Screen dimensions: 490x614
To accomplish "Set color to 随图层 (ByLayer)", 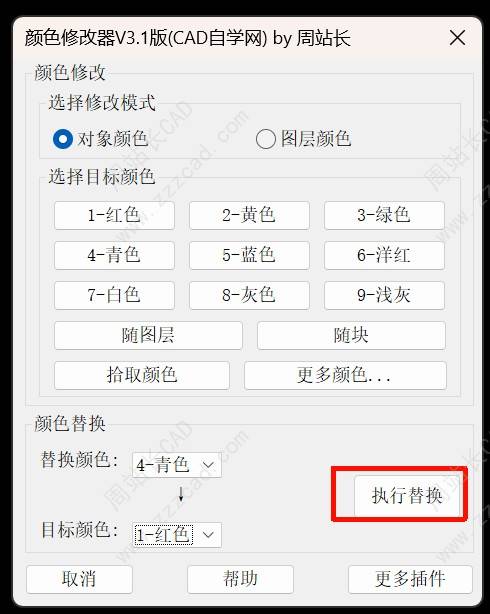I will tap(148, 335).
